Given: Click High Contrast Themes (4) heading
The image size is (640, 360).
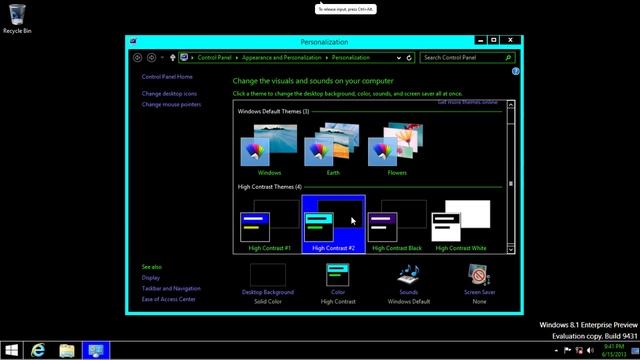Looking at the screenshot, I should [270, 187].
